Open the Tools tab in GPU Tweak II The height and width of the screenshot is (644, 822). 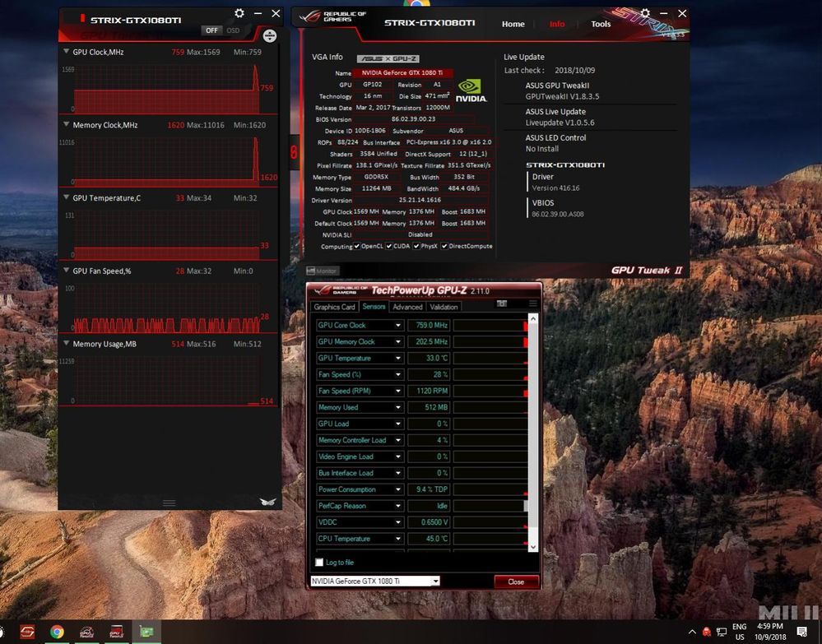tap(601, 24)
